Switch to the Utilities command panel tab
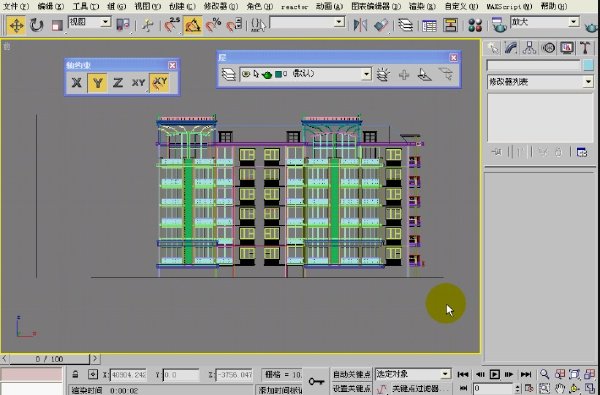 coord(585,48)
